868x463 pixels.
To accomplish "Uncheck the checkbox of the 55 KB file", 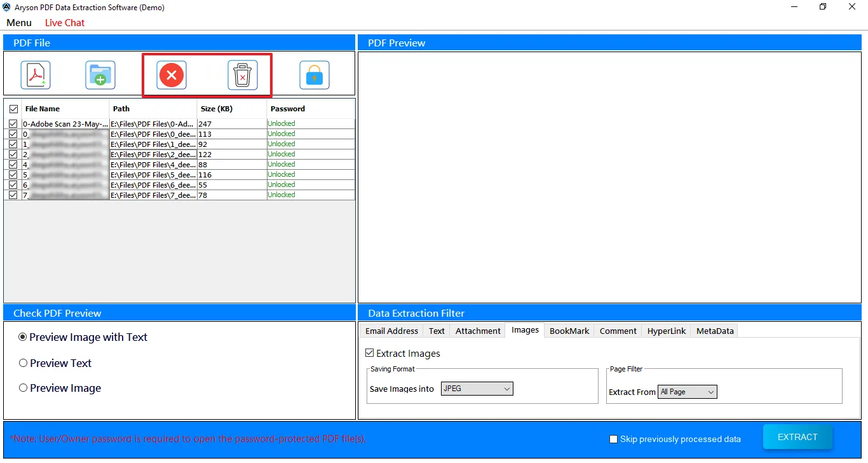I will coord(13,185).
